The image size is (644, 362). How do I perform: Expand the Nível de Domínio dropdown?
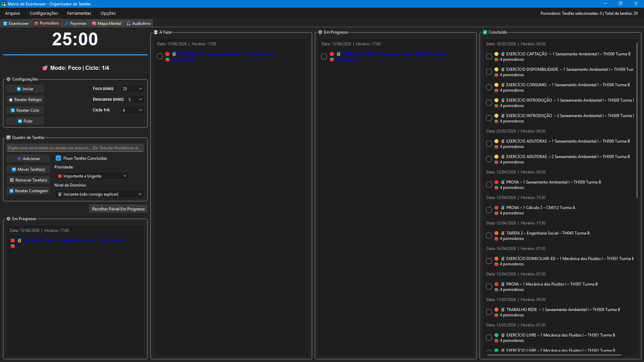(99, 194)
